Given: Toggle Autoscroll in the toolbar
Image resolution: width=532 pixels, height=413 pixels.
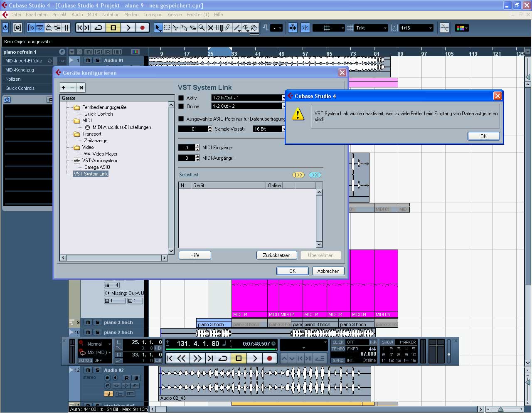Looking at the screenshot, I should (x=293, y=28).
